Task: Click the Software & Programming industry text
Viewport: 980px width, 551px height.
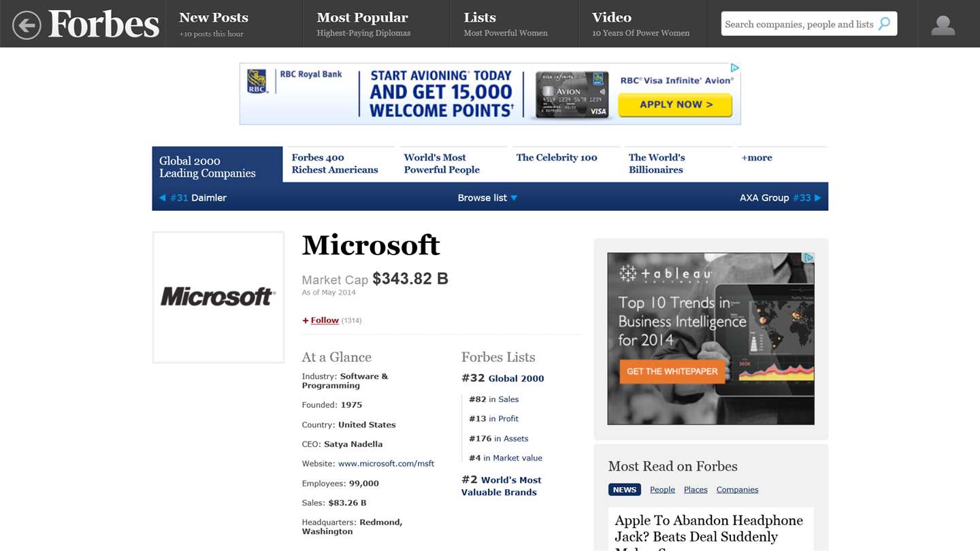Action: coord(345,381)
